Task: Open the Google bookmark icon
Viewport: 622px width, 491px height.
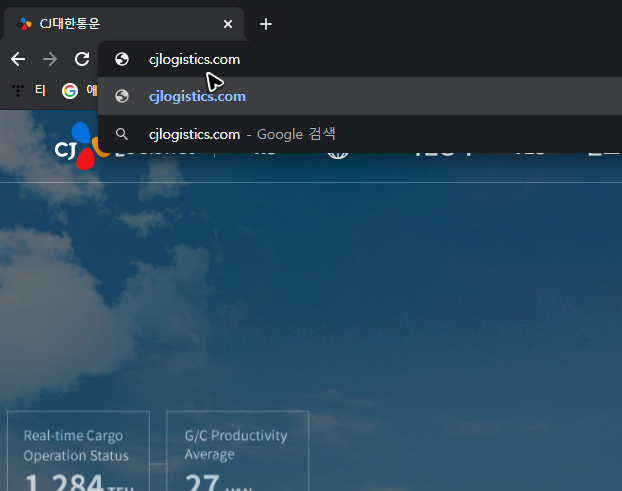Action: (x=69, y=91)
